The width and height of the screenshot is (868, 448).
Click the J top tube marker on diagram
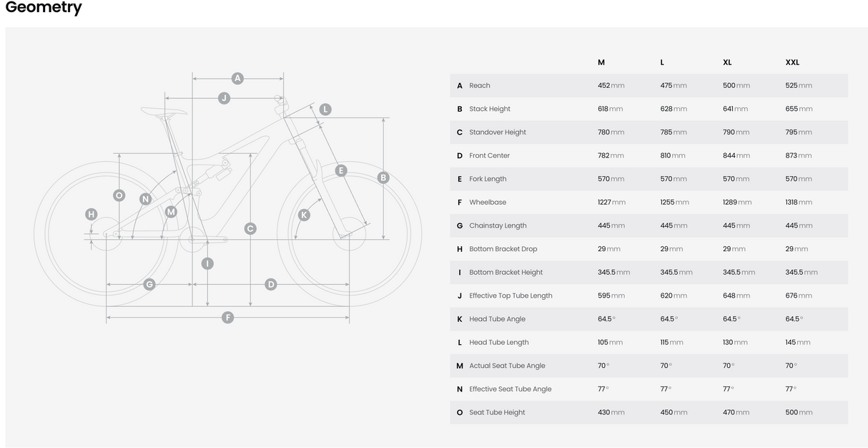point(224,98)
